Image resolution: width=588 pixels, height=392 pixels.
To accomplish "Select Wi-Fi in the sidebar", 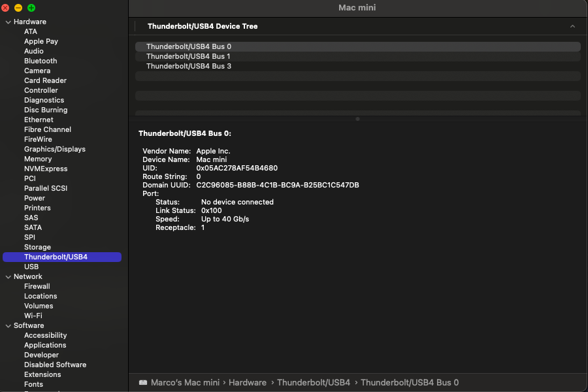I will (x=33, y=316).
